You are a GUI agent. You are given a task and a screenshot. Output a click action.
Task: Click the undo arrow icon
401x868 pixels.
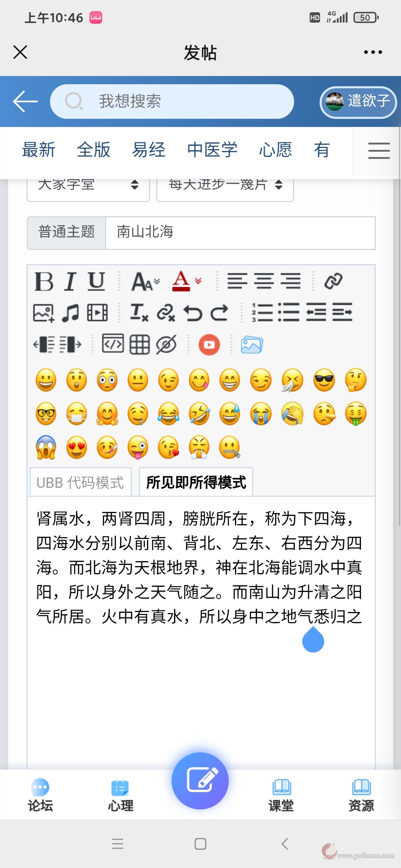point(193,313)
